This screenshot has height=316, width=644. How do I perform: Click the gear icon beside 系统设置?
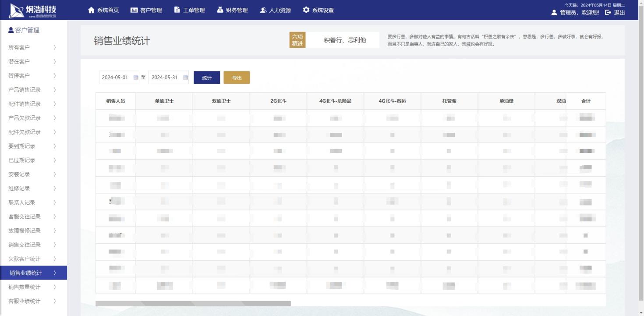pos(306,10)
